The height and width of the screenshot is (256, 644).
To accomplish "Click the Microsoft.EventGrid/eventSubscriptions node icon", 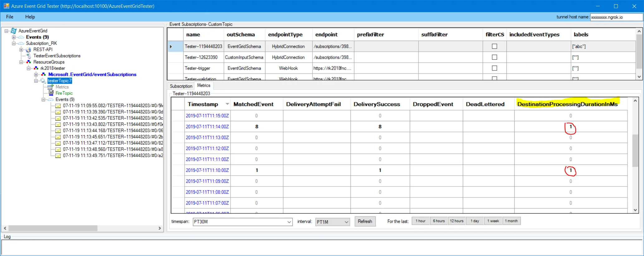I will click(43, 75).
